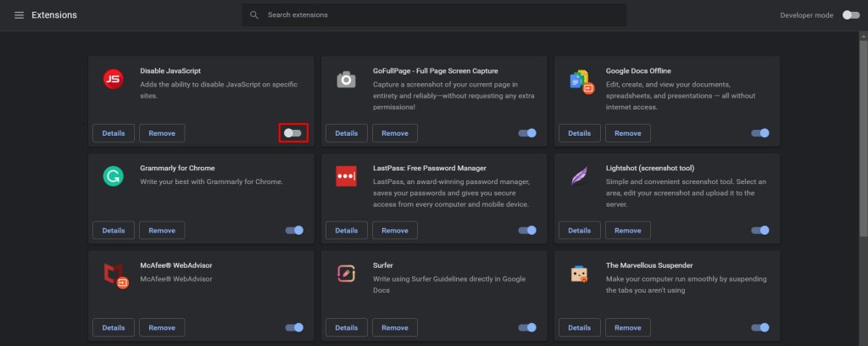The height and width of the screenshot is (346, 868).
Task: Open Details for GoFullPage extension
Action: click(347, 133)
